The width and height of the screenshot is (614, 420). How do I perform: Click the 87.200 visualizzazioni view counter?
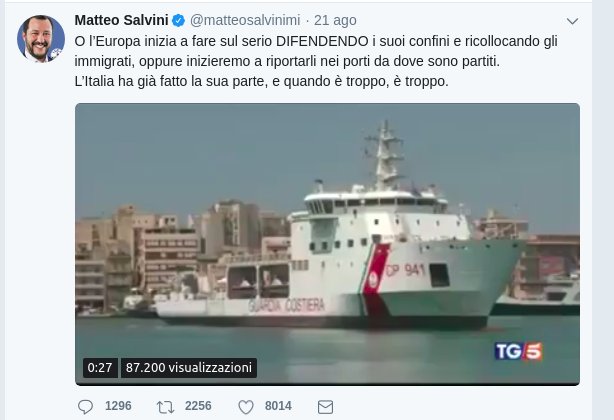[x=189, y=368]
